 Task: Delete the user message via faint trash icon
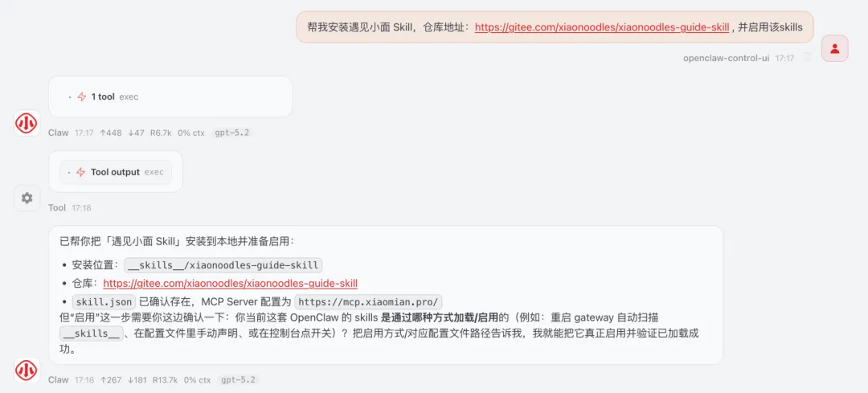807,57
